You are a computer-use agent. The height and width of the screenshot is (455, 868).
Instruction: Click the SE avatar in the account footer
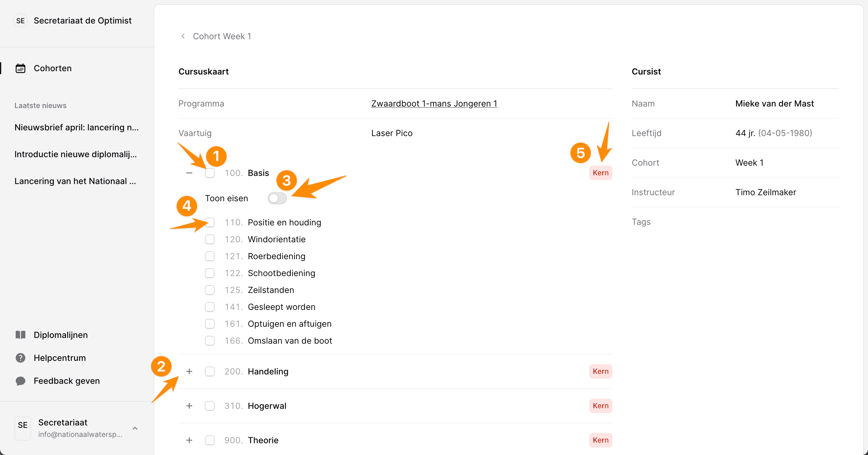pos(23,428)
